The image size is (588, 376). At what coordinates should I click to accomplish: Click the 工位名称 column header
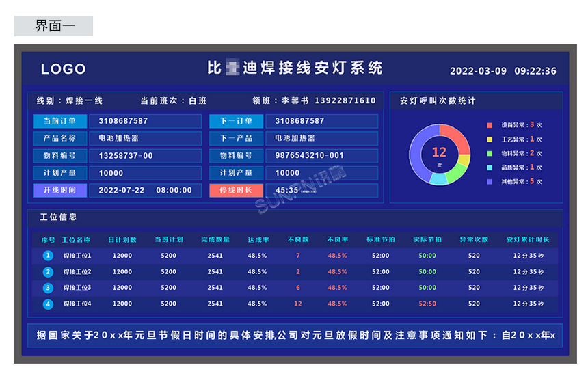tap(76, 240)
